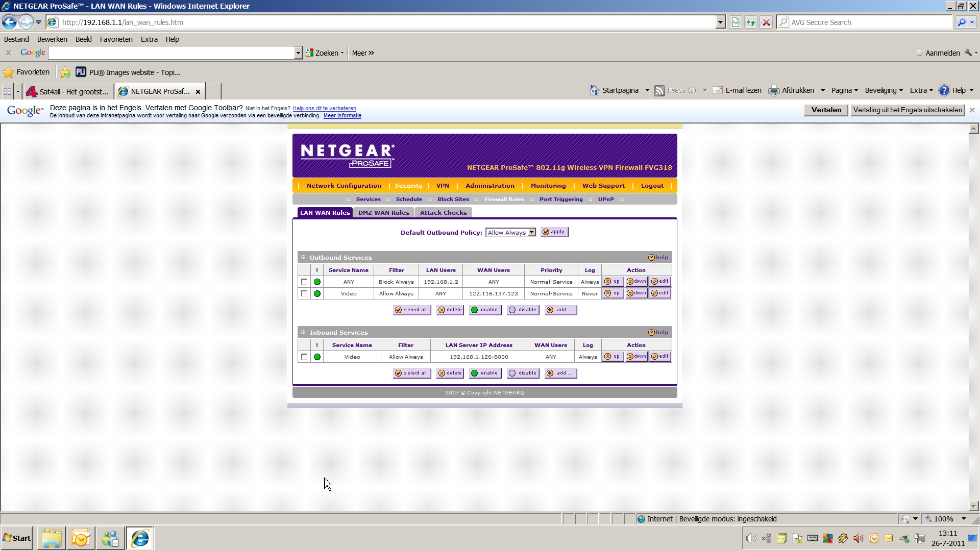Click the Help question mark icon
This screenshot has height=551, width=980.
click(944, 90)
